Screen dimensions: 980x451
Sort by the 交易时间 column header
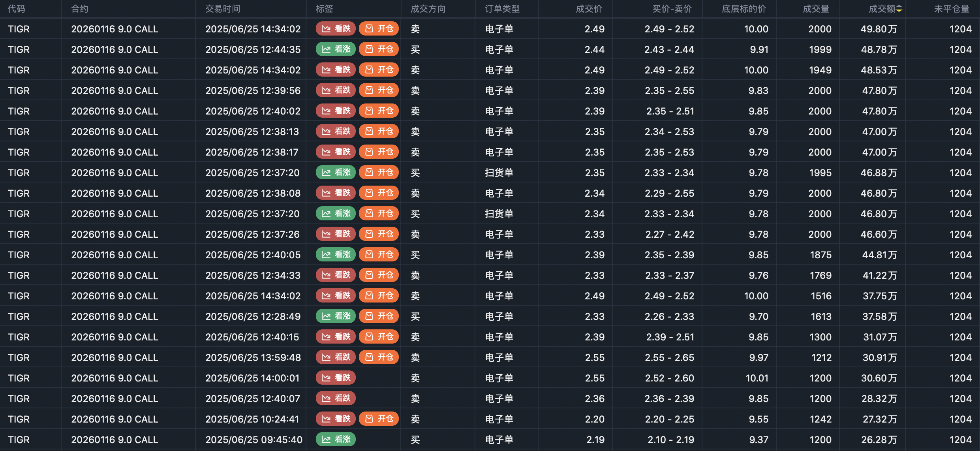click(x=223, y=9)
